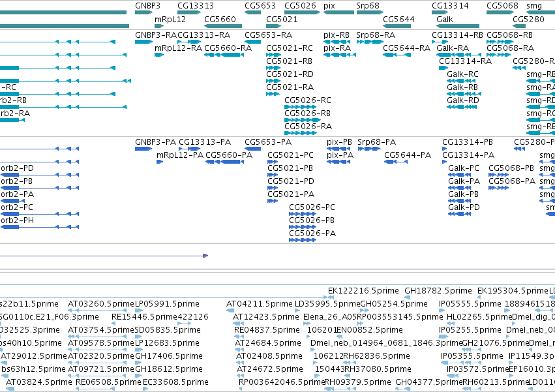Open the CG13314-RA transcript label
The width and height of the screenshot is (555, 392).
[x=466, y=61]
